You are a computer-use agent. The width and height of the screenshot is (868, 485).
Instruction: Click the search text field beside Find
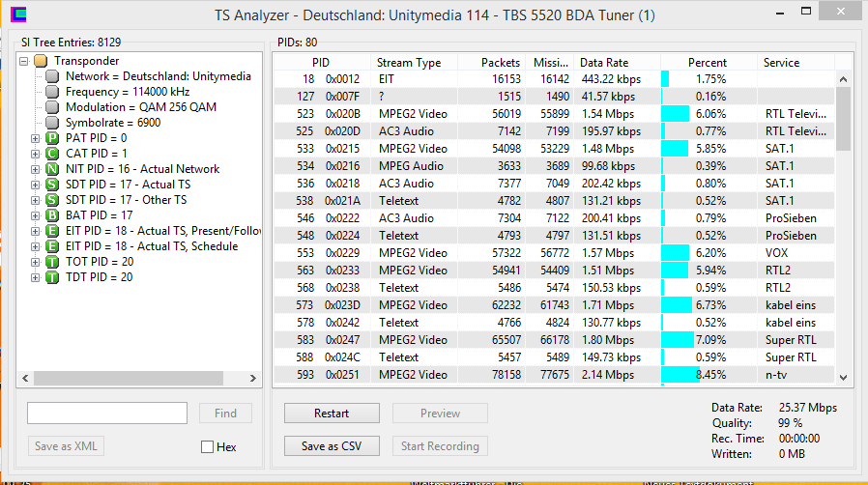tap(107, 414)
